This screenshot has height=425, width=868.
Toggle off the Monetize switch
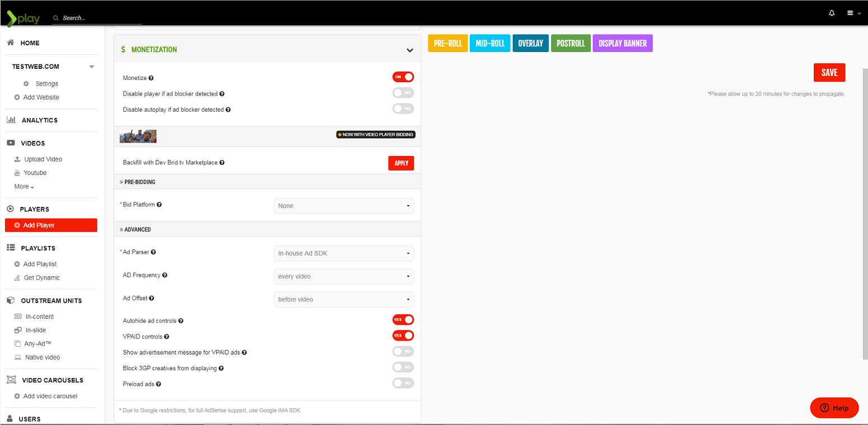(x=403, y=77)
